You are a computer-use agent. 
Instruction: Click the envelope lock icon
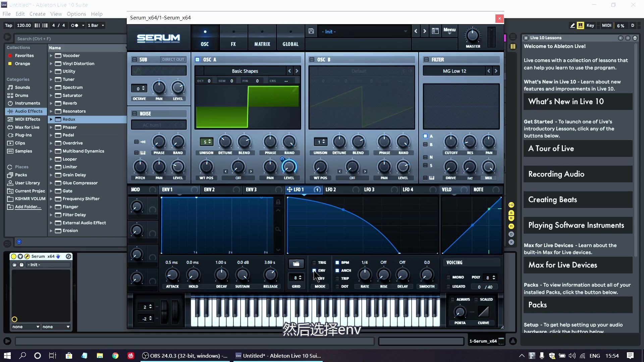[278, 202]
